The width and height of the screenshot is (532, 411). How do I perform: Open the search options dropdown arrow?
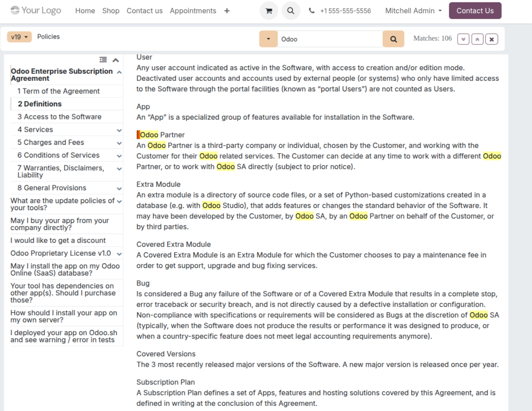[x=268, y=39]
